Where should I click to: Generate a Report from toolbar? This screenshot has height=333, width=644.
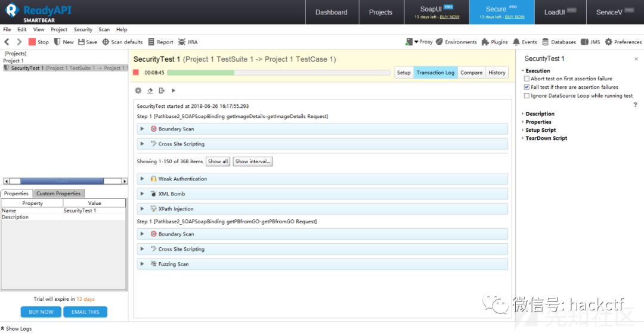[x=160, y=42]
